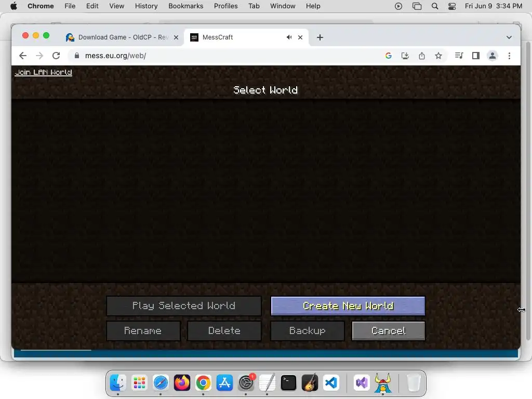Image resolution: width=532 pixels, height=399 pixels.
Task: Open App Store from the dock
Action: [224, 383]
